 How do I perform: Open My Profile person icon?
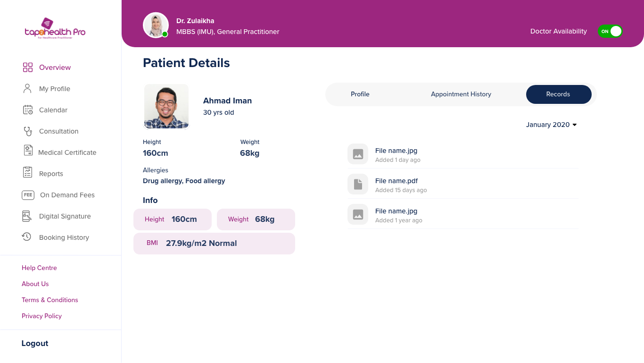click(27, 88)
